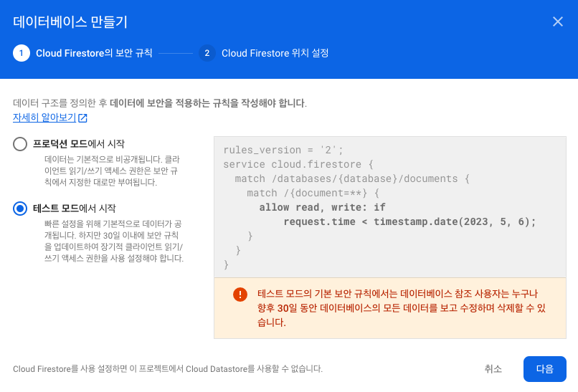Close the database creation dialog with X
The height and width of the screenshot is (392, 578).
point(558,21)
